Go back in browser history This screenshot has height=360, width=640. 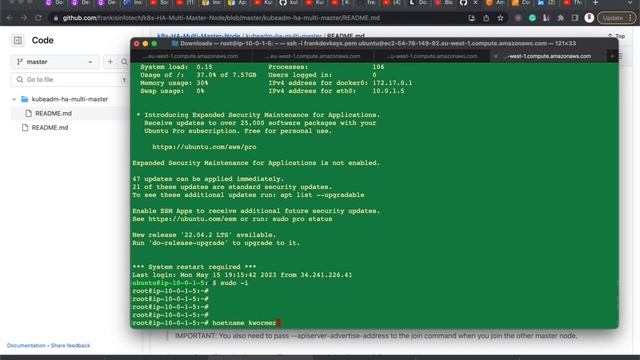pyautogui.click(x=9, y=18)
